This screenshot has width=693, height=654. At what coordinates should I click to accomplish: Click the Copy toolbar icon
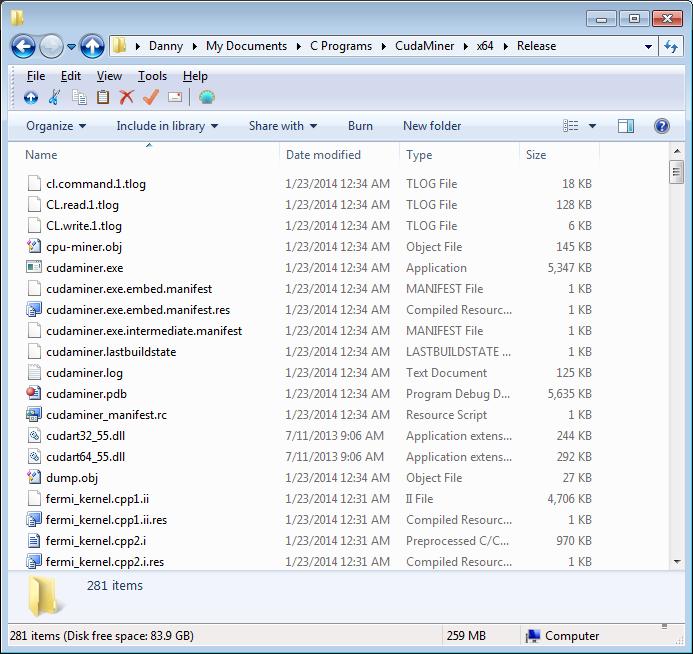click(x=79, y=97)
